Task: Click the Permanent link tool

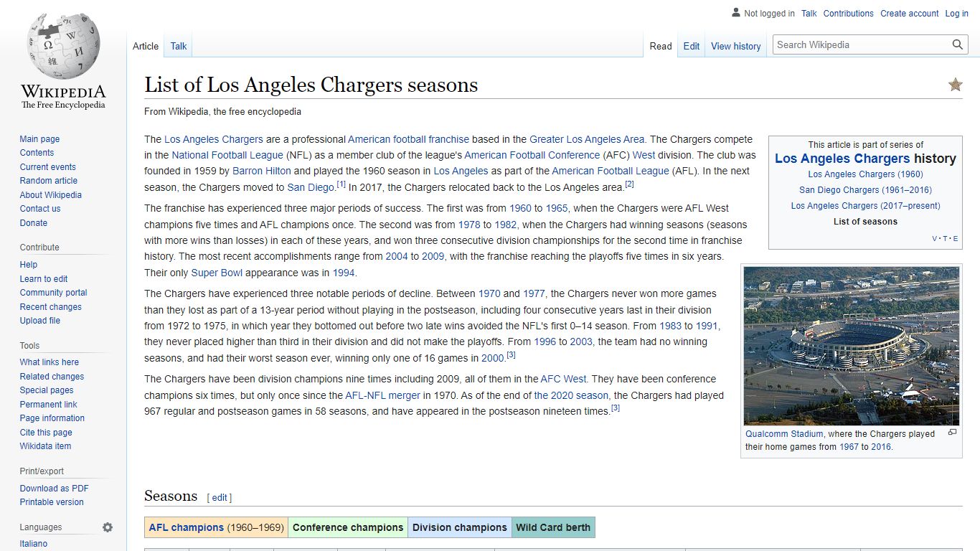Action: 48,405
